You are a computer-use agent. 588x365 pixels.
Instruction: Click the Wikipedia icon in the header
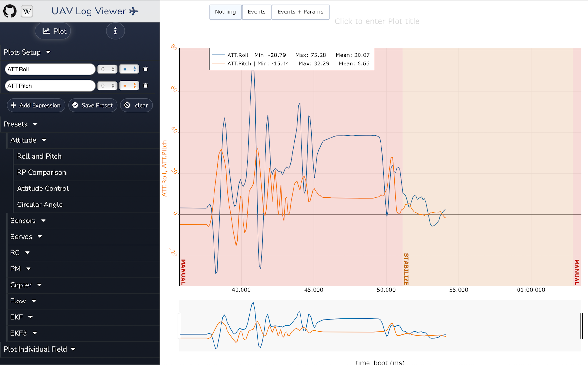tap(27, 11)
